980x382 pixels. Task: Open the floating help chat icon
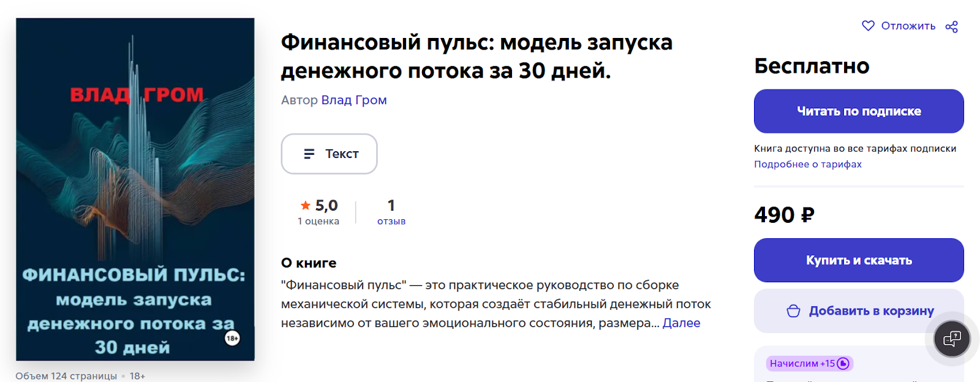(x=952, y=339)
